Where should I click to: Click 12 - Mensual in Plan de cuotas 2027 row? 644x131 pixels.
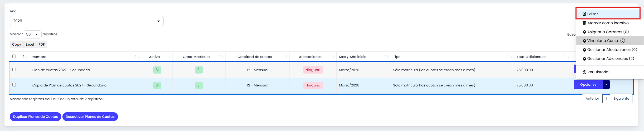point(257,70)
